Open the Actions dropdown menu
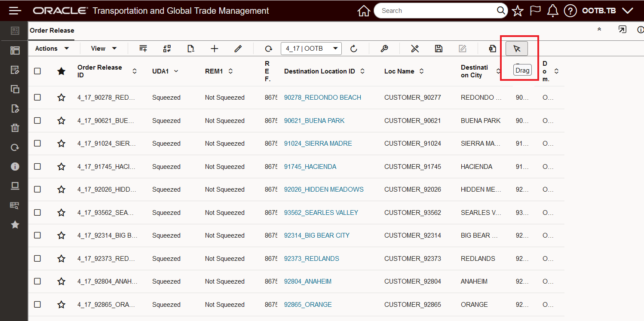Viewport: 644px width, 321px height. click(x=52, y=49)
